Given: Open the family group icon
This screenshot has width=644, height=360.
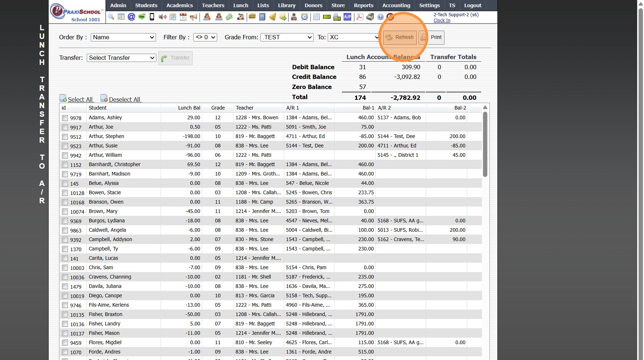Looking at the screenshot, I should [x=240, y=17].
